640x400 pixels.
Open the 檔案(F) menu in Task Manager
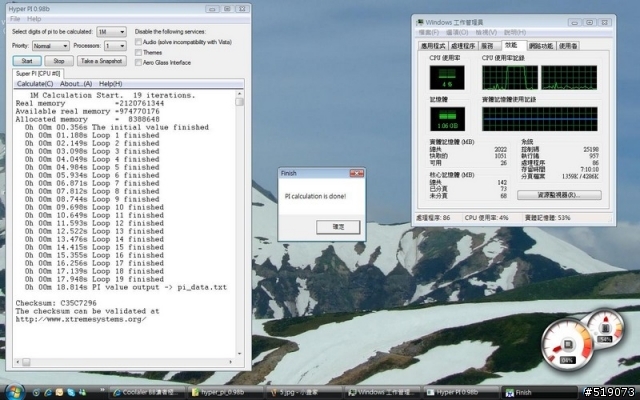click(x=429, y=32)
